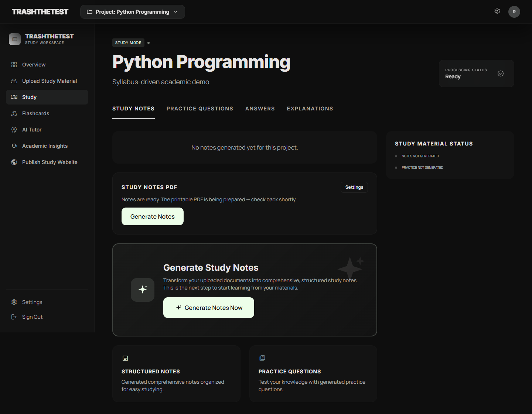The height and width of the screenshot is (414, 532).
Task: Click the Generate Notes Now button
Action: point(209,308)
